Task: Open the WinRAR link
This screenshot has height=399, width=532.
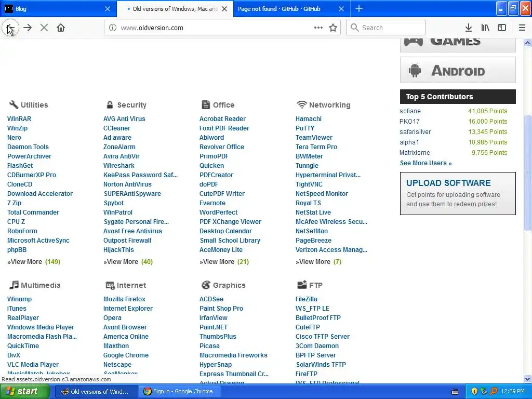Action: point(19,119)
